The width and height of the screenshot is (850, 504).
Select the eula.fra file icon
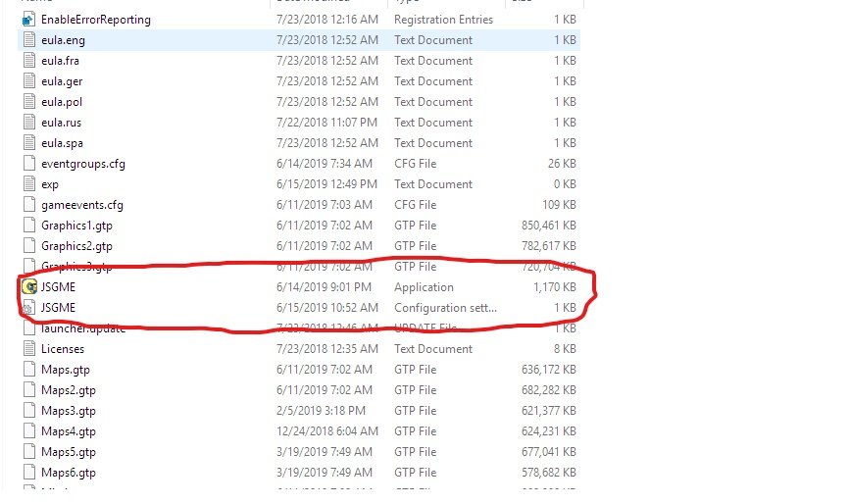click(x=28, y=61)
